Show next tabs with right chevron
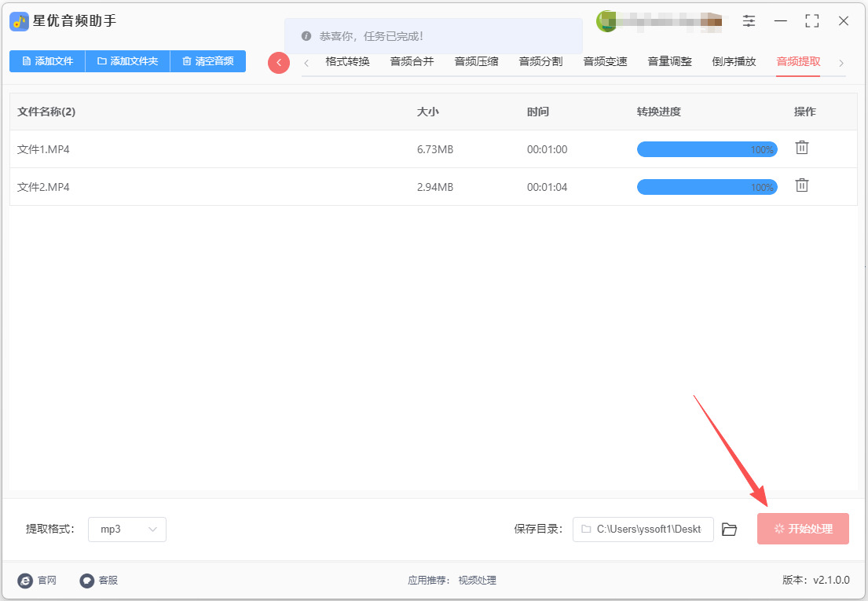The width and height of the screenshot is (868, 601). (841, 63)
